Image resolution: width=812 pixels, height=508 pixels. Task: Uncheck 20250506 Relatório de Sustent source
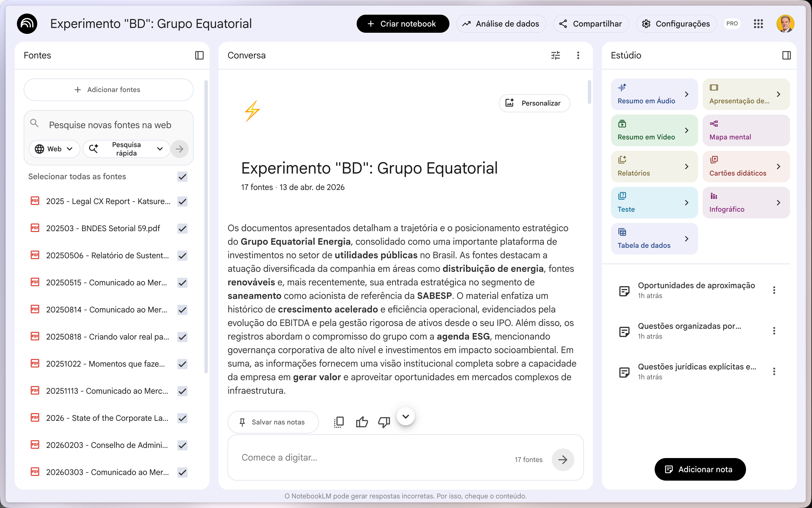[x=182, y=256]
